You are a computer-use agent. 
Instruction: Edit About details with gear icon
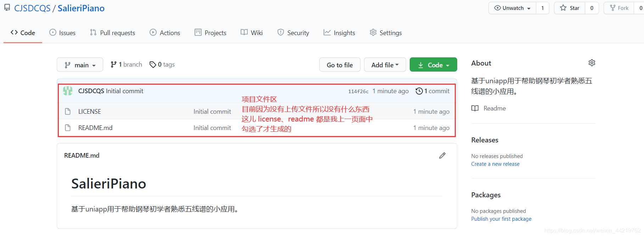point(592,63)
